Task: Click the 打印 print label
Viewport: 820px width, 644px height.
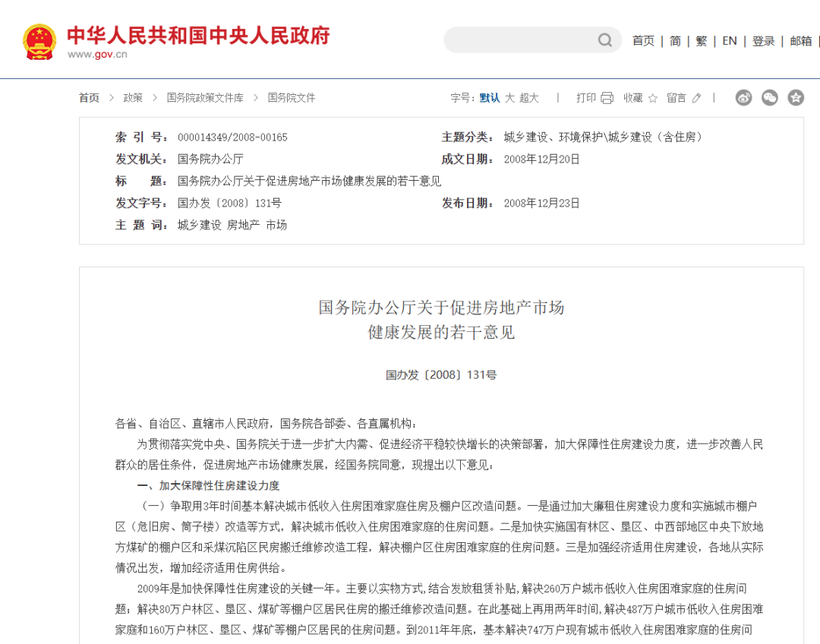Action: 586,98
